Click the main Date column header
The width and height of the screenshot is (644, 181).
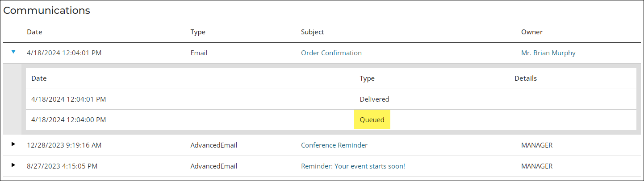(x=34, y=32)
